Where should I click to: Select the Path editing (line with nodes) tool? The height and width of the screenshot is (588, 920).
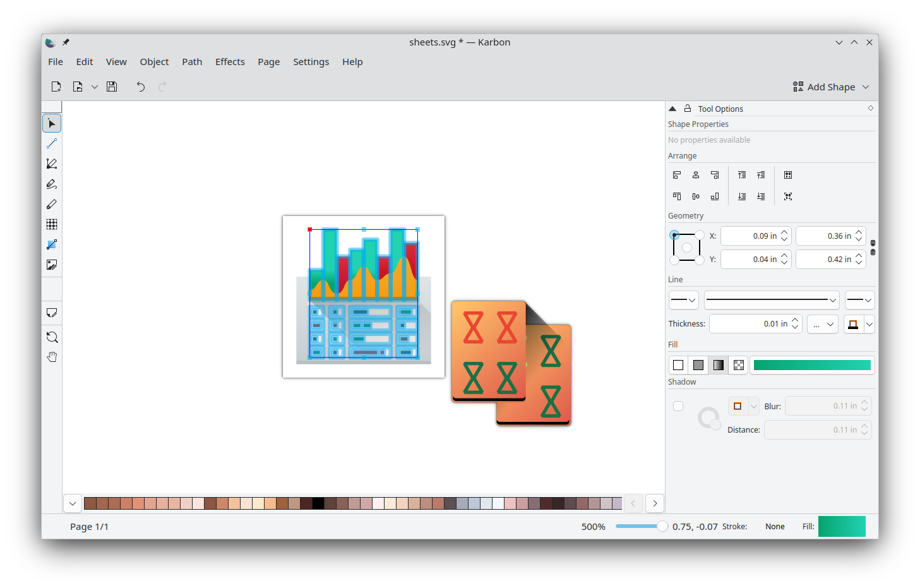click(x=52, y=144)
